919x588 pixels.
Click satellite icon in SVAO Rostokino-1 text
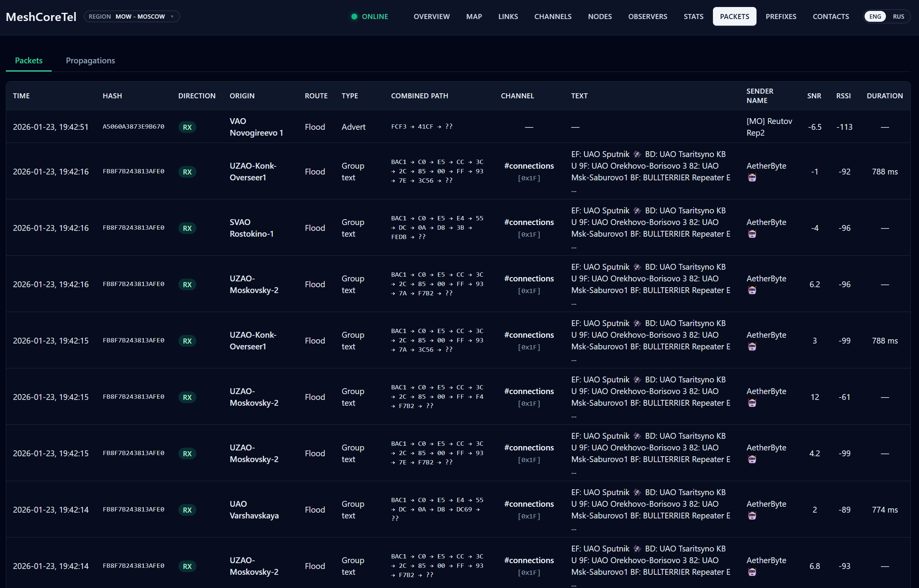click(x=637, y=211)
